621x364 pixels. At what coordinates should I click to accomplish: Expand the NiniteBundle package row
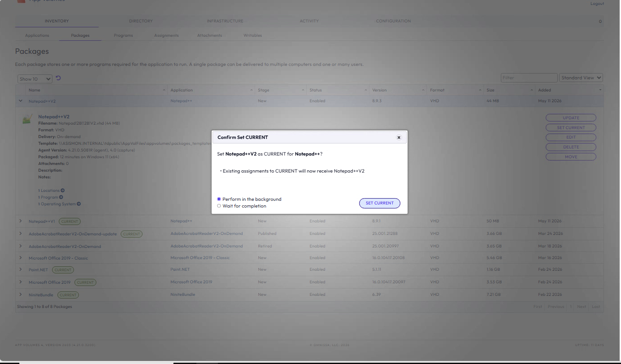[20, 295]
